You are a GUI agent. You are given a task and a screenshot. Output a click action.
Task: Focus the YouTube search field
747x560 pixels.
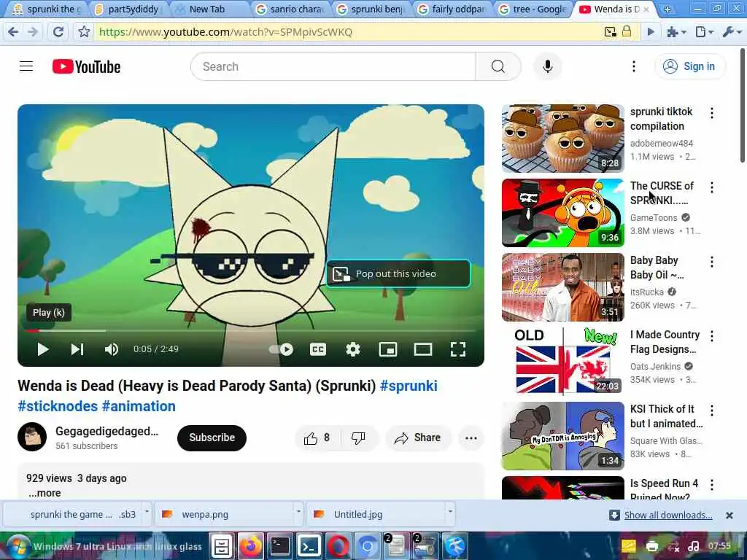(333, 66)
